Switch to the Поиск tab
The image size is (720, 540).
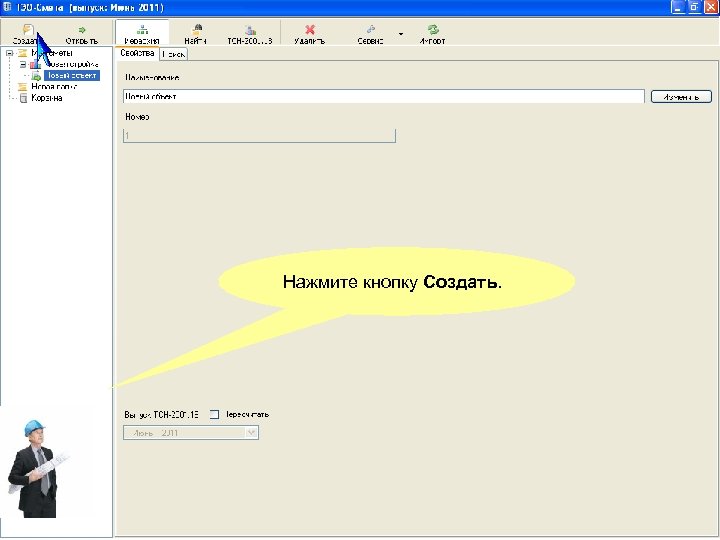(x=174, y=54)
